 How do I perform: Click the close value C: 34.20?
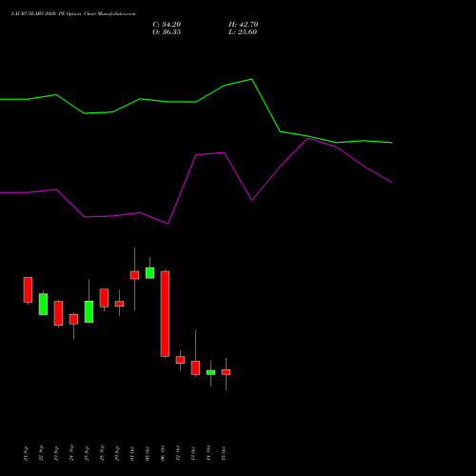coord(167,25)
